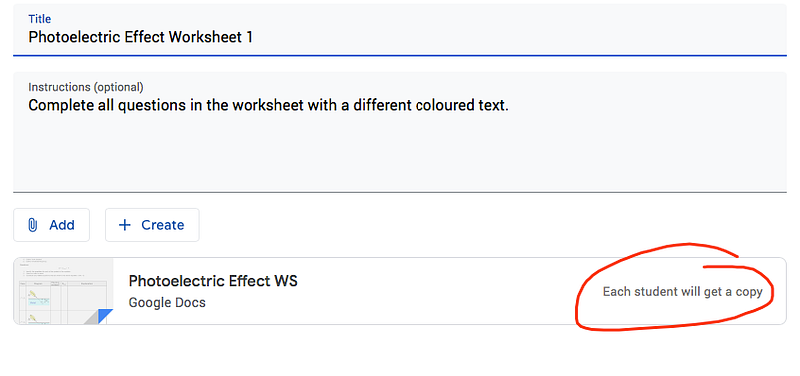Image resolution: width=800 pixels, height=376 pixels.
Task: Click the word 'Create' on the button
Action: pyautogui.click(x=163, y=225)
